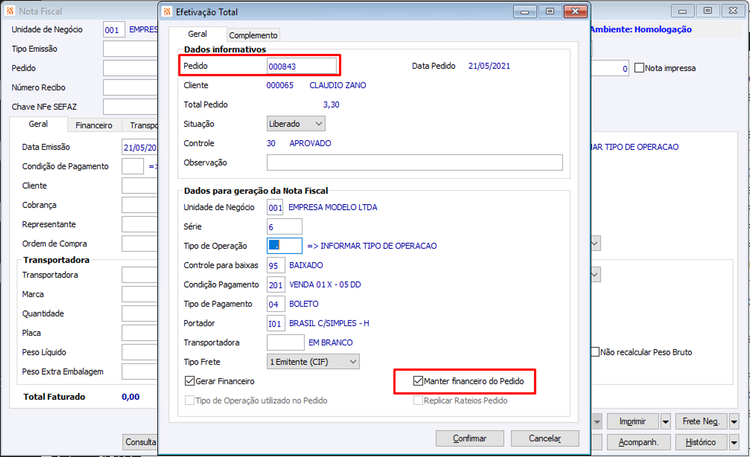The width and height of the screenshot is (750, 457).
Task: Click the Condição Pagamento field 201
Action: (276, 285)
